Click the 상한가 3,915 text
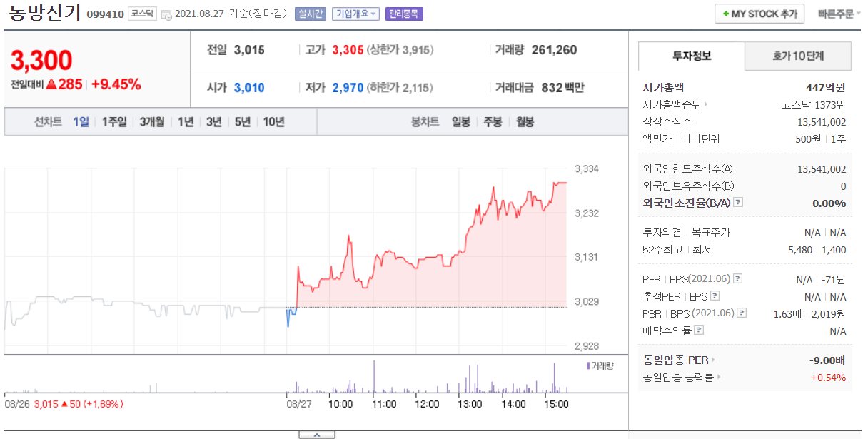 (x=400, y=50)
